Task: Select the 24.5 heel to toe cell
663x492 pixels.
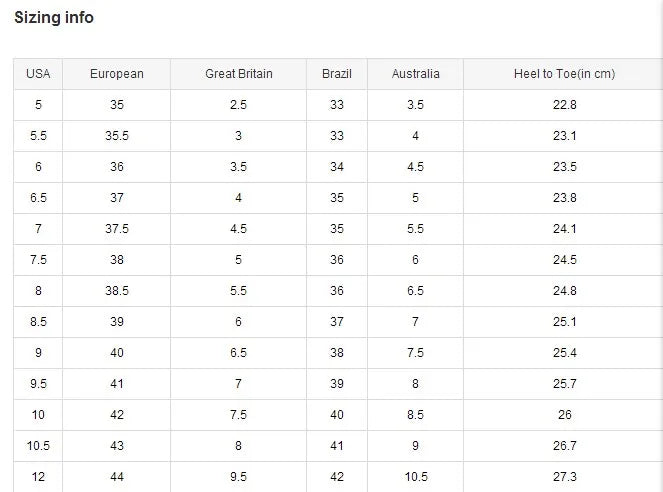Action: pyautogui.click(x=565, y=260)
